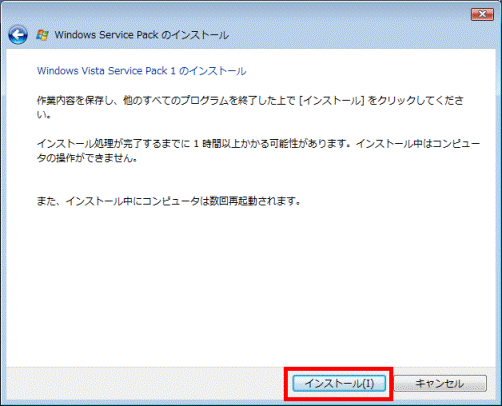The height and width of the screenshot is (406, 502).
Task: Click the Windows flag icon in title
Action: [x=42, y=35]
